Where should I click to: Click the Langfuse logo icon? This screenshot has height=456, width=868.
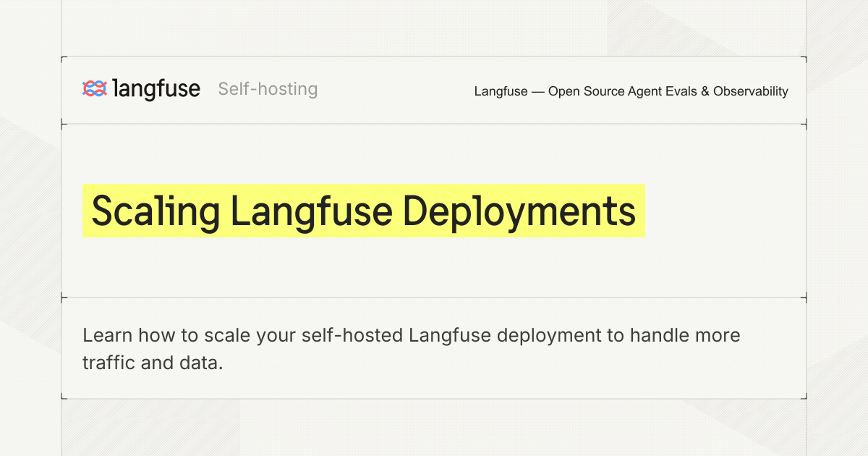95,89
